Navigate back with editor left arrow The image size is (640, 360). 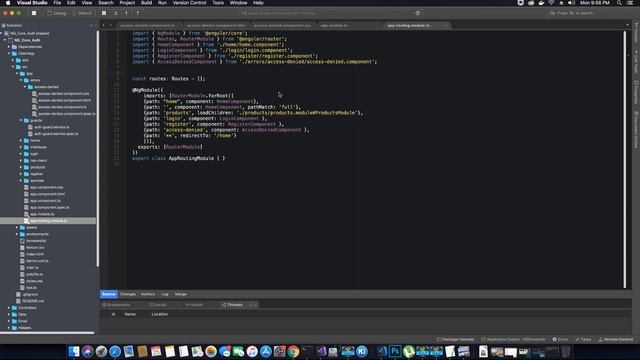103,25
